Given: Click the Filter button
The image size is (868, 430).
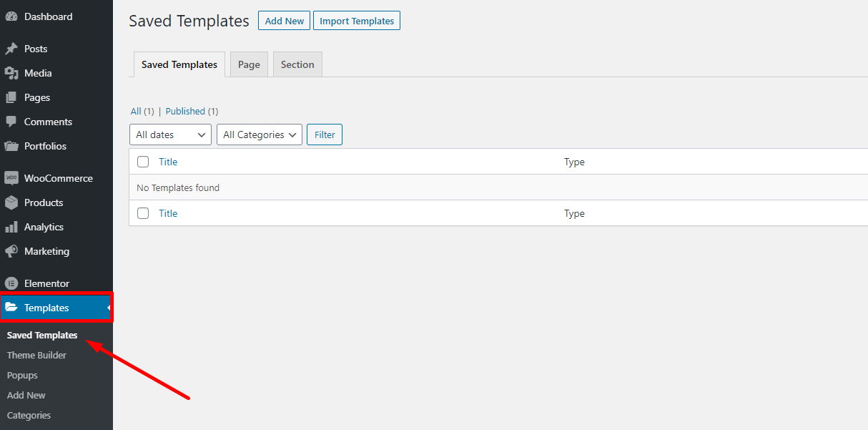Looking at the screenshot, I should pyautogui.click(x=325, y=135).
